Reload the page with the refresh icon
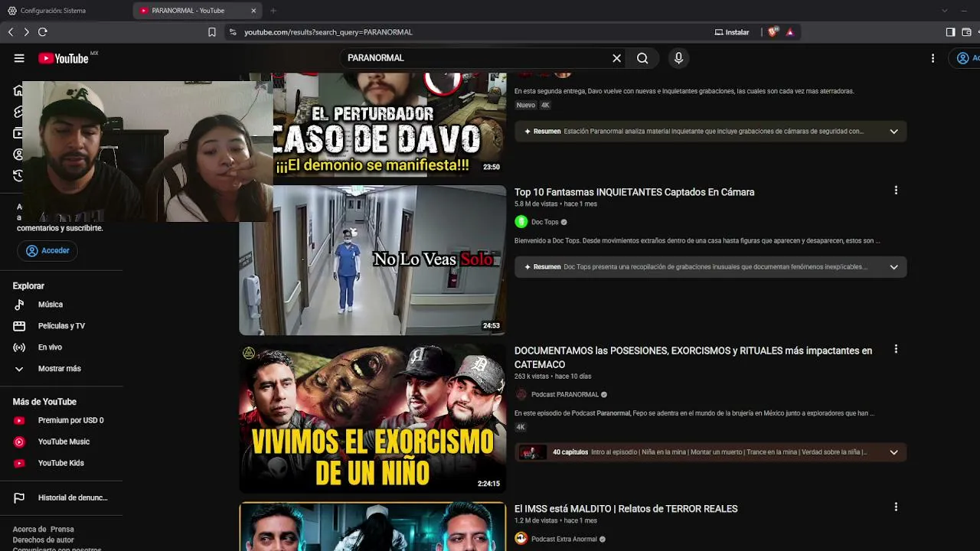Viewport: 980px width, 551px height. [x=43, y=32]
